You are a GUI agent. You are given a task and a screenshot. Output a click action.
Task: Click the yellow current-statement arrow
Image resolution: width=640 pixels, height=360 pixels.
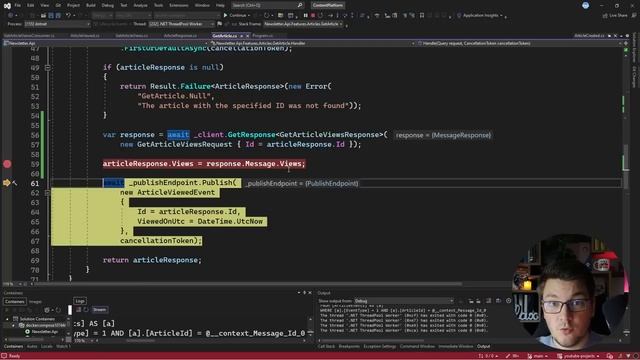point(6,183)
